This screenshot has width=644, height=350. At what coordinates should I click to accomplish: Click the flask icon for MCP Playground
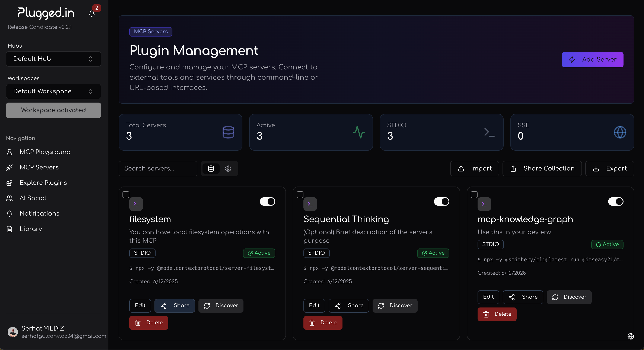(10, 152)
